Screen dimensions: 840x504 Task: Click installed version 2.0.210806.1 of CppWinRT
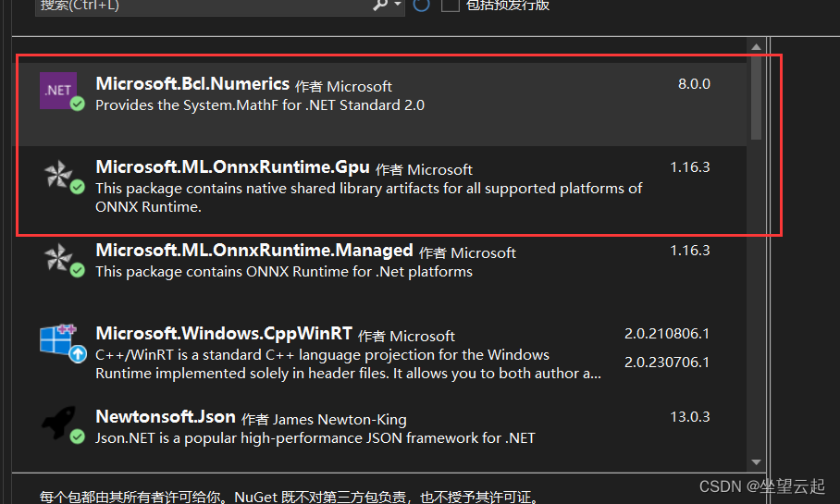click(x=667, y=334)
